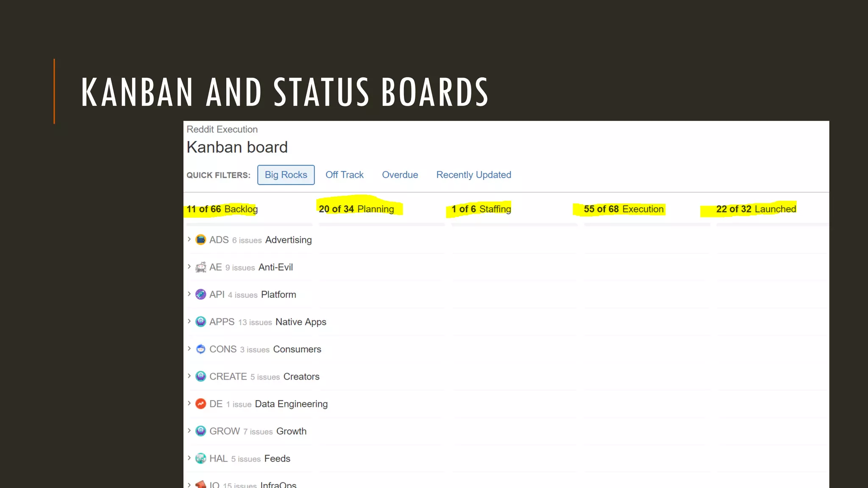Select the Native Apps swimlane name
Screen dimensions: 868x488
[x=301, y=322]
